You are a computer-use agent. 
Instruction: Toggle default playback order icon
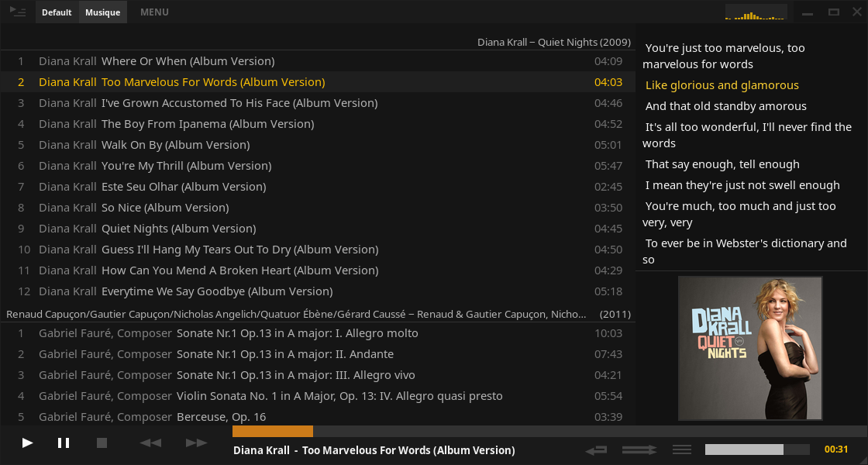pyautogui.click(x=682, y=449)
